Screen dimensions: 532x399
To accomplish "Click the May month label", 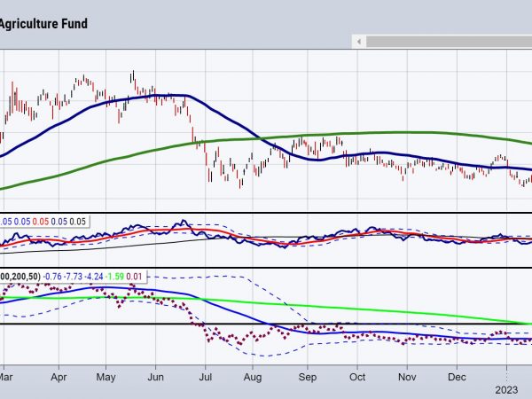I will coord(106,377).
